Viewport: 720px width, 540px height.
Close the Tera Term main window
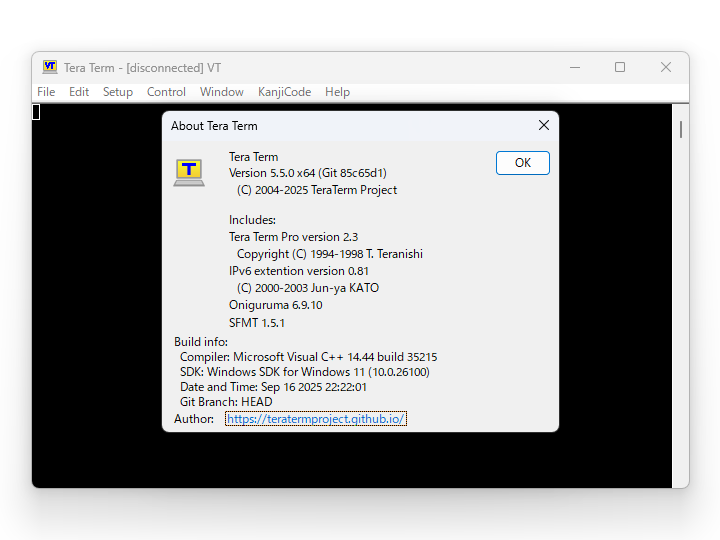(x=666, y=68)
